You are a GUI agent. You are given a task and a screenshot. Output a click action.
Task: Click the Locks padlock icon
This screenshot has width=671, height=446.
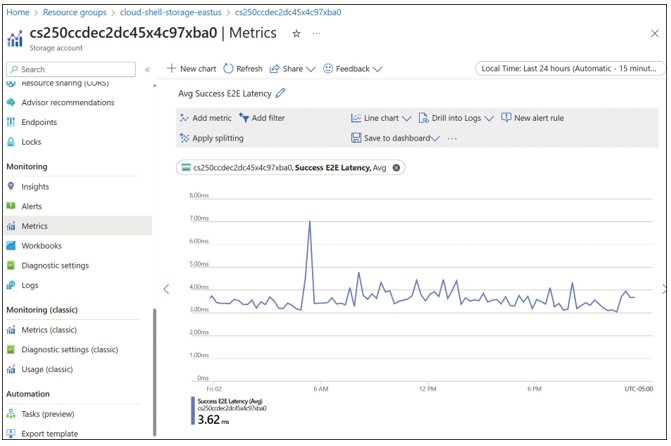pyautogui.click(x=11, y=142)
